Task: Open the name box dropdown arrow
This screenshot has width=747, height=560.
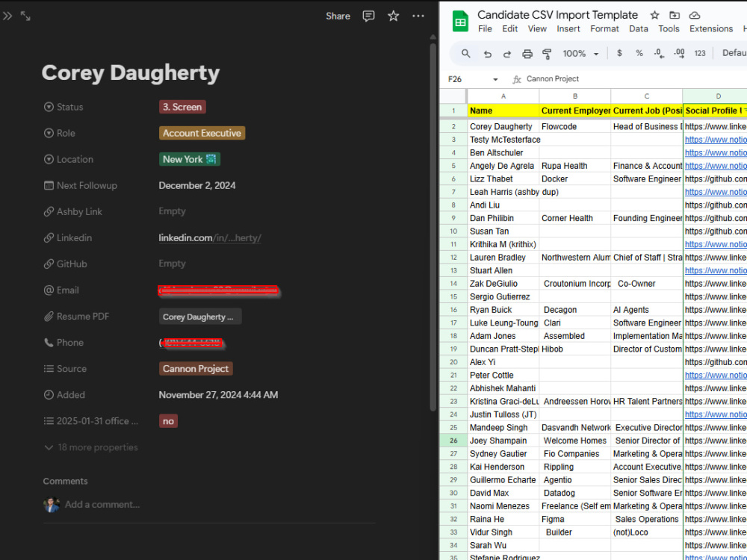Action: 495,80
